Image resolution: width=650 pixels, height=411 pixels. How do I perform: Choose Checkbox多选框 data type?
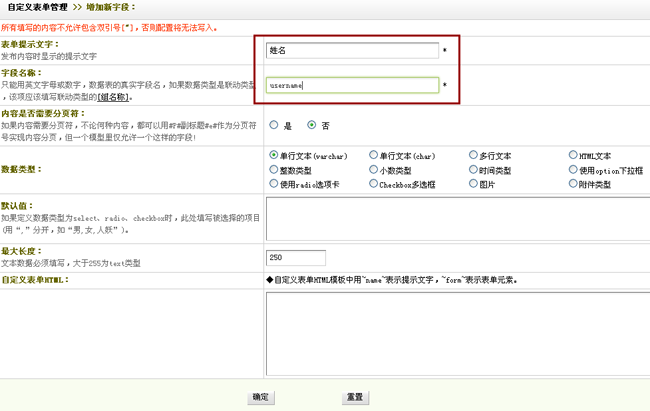click(x=373, y=184)
